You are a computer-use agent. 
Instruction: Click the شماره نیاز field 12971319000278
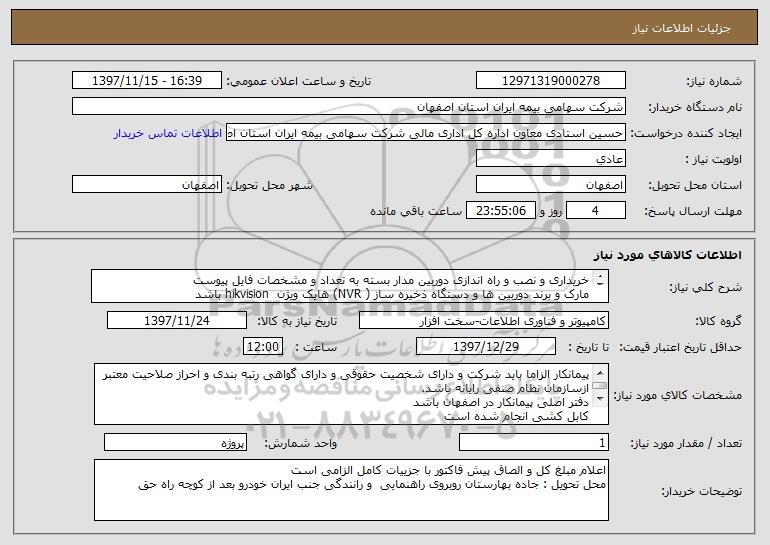coord(550,81)
